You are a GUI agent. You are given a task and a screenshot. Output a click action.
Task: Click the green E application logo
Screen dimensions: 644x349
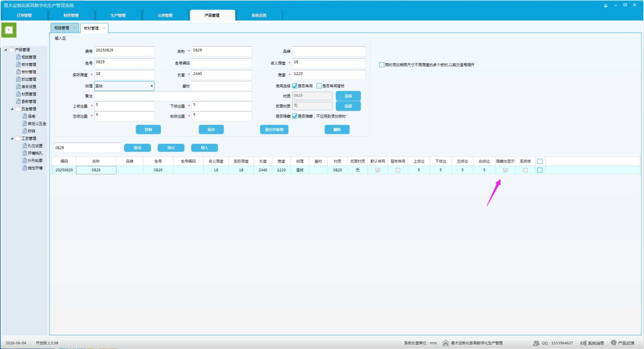(x=9, y=30)
